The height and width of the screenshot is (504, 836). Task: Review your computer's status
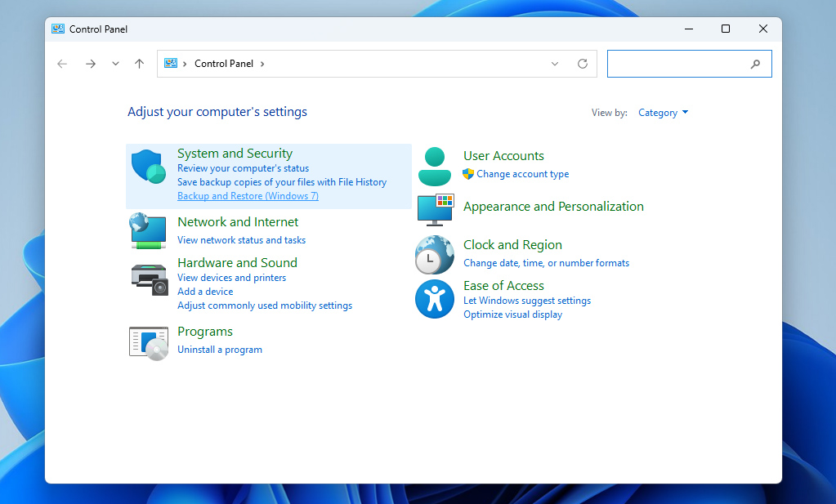[244, 168]
